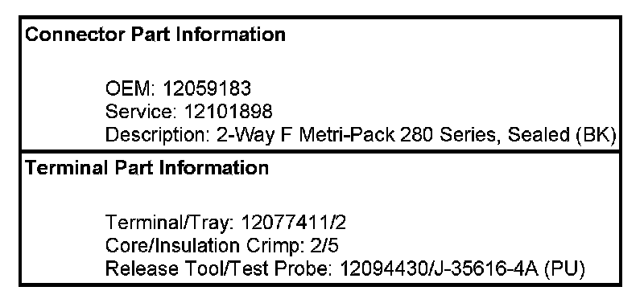Image resolution: width=644 pixels, height=299 pixels.
Task: Click the word Terminal in the lower heading
Action: pyautogui.click(x=68, y=168)
